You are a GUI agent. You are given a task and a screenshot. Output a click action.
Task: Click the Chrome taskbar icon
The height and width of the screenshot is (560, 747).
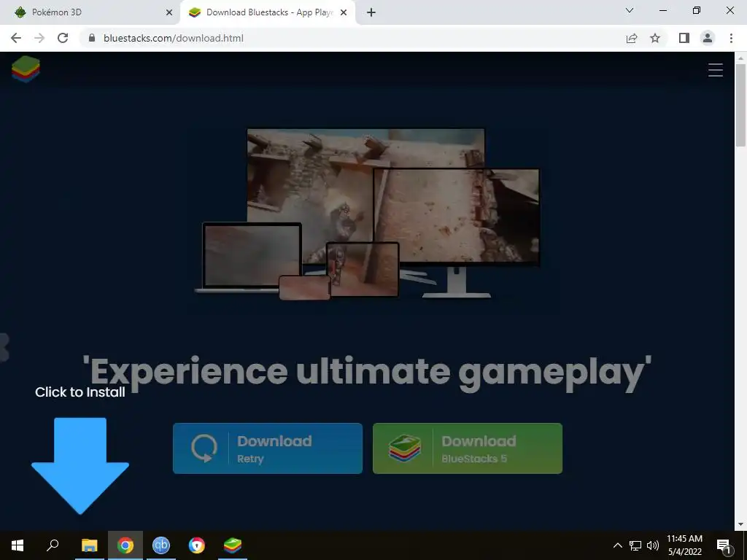tap(125, 545)
